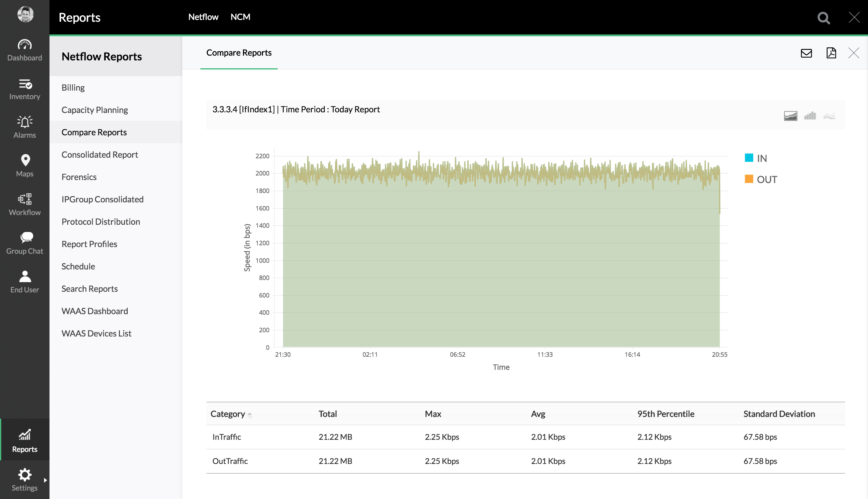868x499 pixels.
Task: Open the Forensics report page
Action: coord(79,177)
